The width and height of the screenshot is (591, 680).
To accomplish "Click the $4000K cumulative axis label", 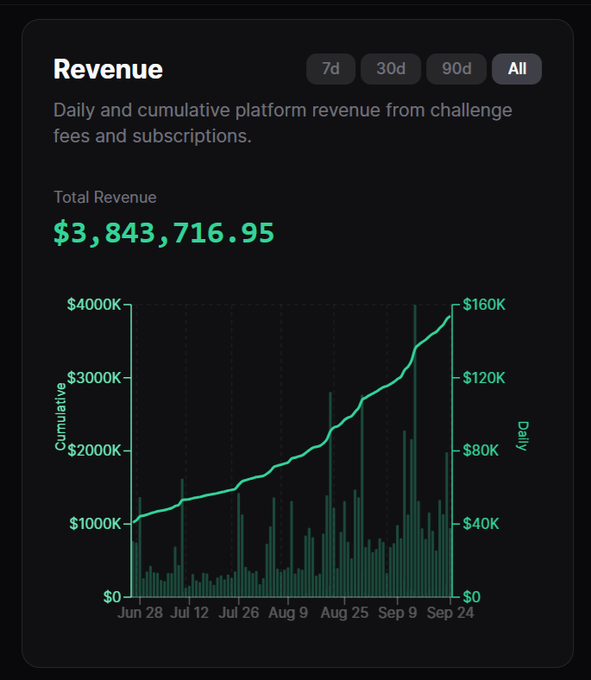I will (94, 304).
